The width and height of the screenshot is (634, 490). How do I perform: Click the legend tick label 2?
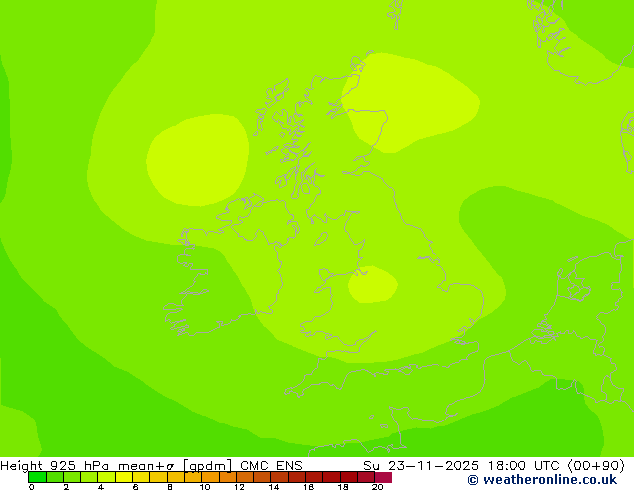click(x=66, y=487)
